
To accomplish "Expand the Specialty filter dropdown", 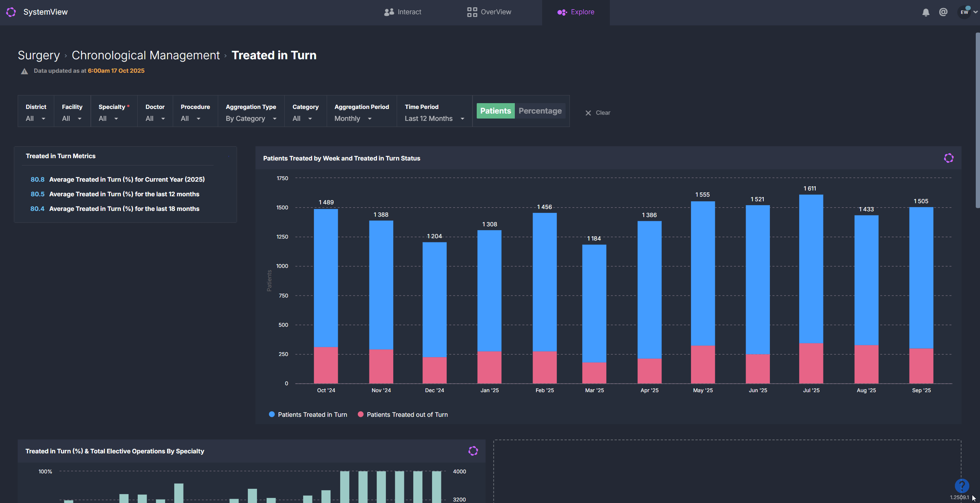I will click(109, 119).
